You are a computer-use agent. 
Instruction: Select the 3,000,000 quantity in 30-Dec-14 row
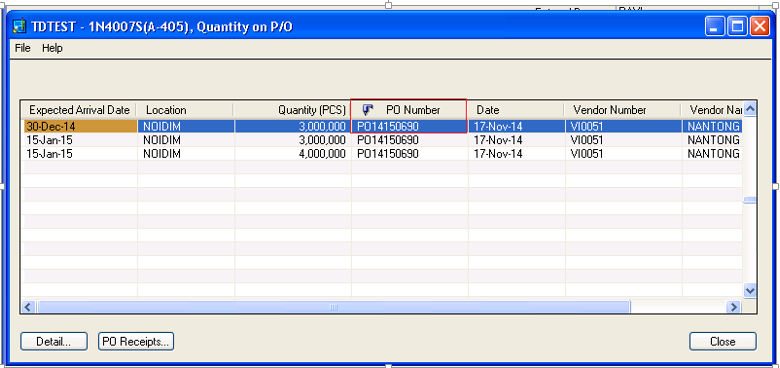(x=293, y=126)
